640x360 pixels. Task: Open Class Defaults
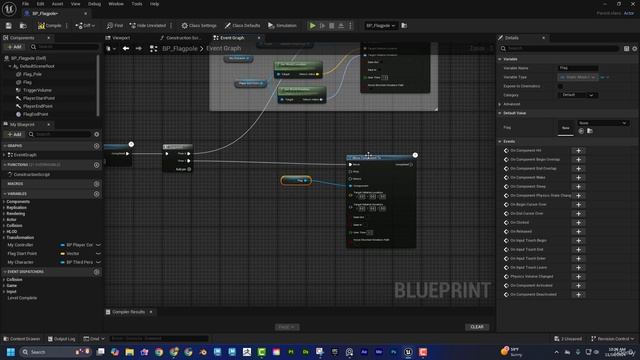(x=242, y=25)
